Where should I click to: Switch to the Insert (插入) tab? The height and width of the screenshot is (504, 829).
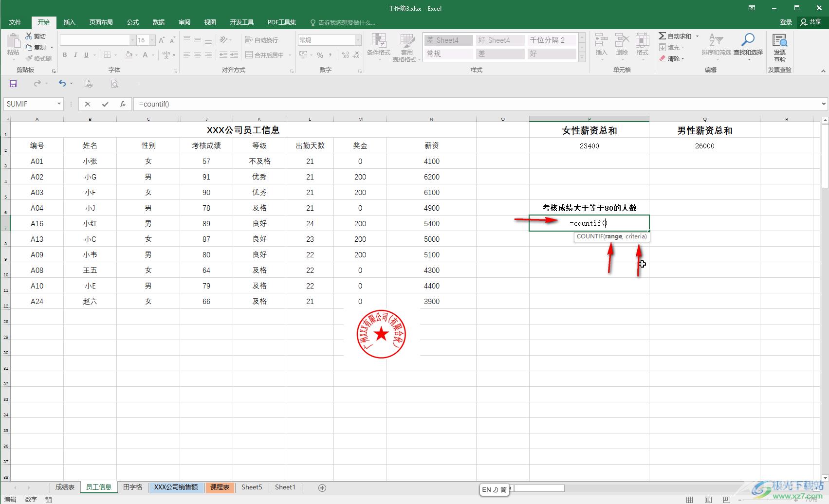pos(70,22)
